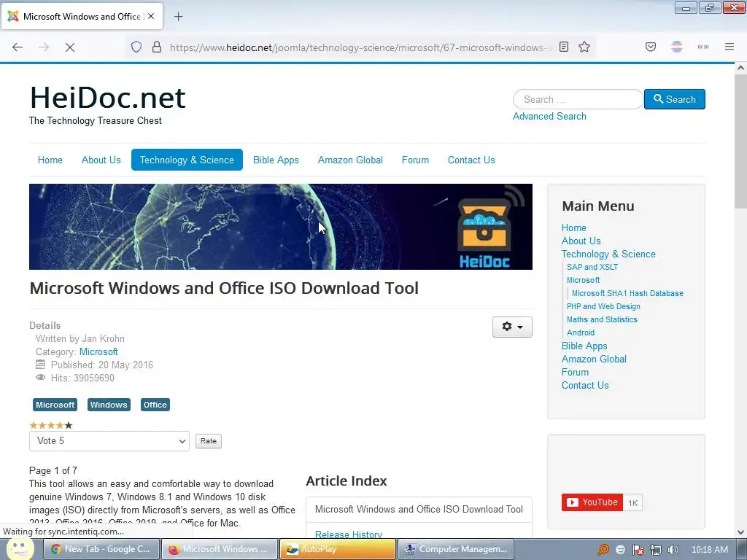Click the page scrollbar up arrow

(x=740, y=68)
